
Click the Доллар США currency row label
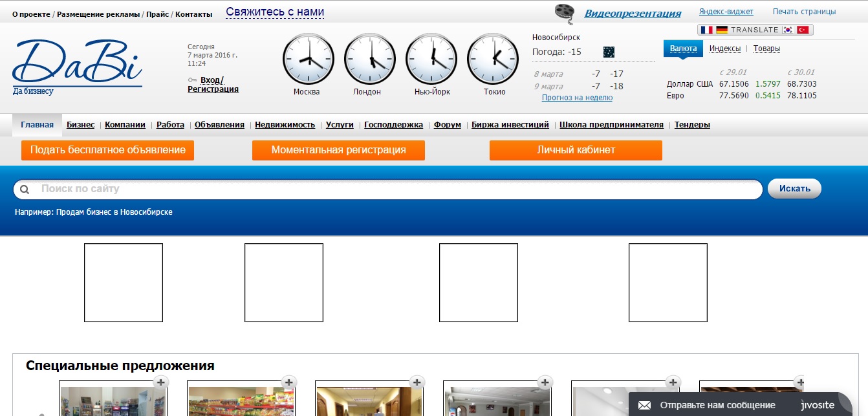tap(689, 84)
